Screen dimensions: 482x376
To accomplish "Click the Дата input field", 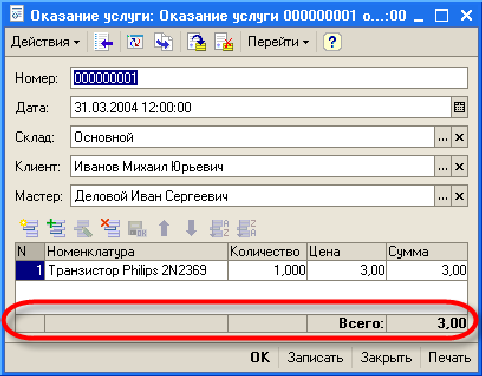I will click(x=261, y=107).
